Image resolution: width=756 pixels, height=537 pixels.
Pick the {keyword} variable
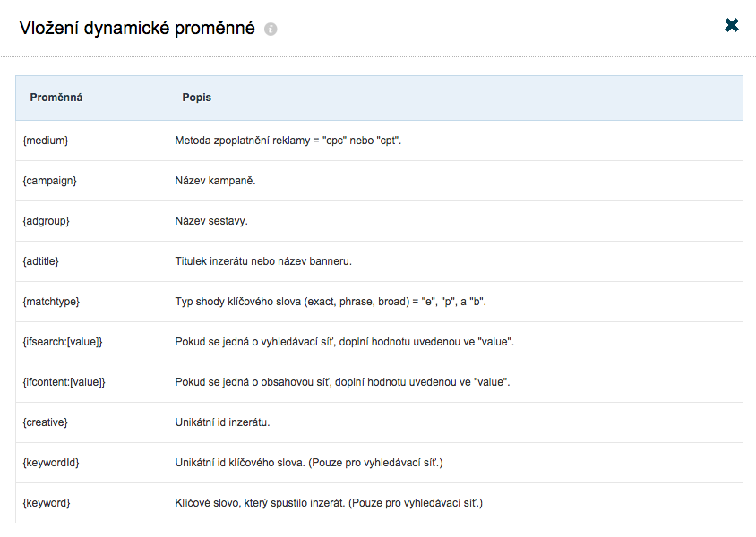[x=47, y=503]
